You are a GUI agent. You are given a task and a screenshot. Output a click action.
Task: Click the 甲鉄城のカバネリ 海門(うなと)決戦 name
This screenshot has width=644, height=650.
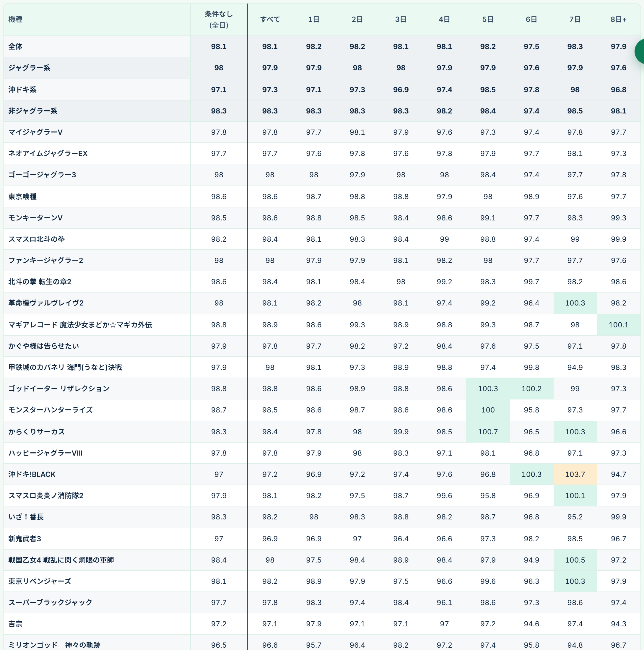(65, 367)
